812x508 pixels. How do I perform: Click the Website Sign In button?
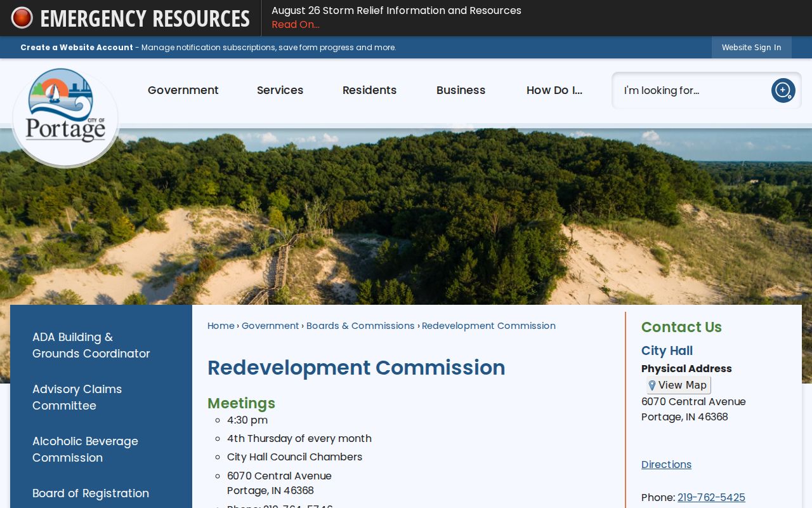click(751, 48)
